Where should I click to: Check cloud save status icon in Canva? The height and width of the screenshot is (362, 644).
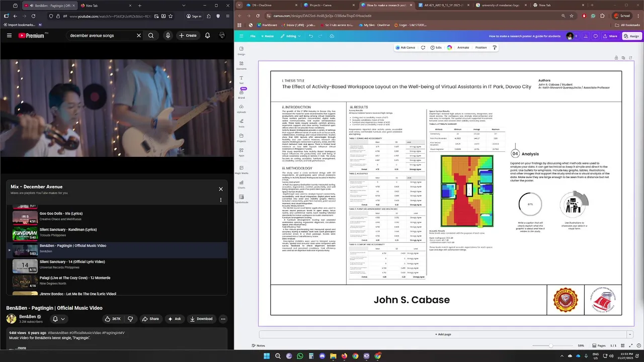(332, 36)
